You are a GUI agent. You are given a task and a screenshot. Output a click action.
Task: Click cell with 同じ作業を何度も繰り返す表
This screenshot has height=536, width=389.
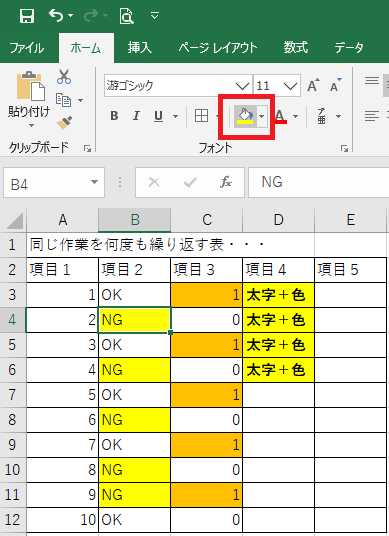(x=63, y=245)
